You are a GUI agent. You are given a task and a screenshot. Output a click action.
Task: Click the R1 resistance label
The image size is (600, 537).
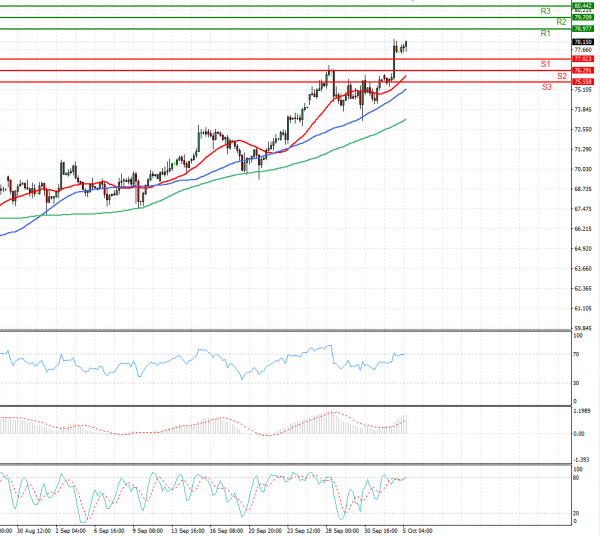[545, 34]
